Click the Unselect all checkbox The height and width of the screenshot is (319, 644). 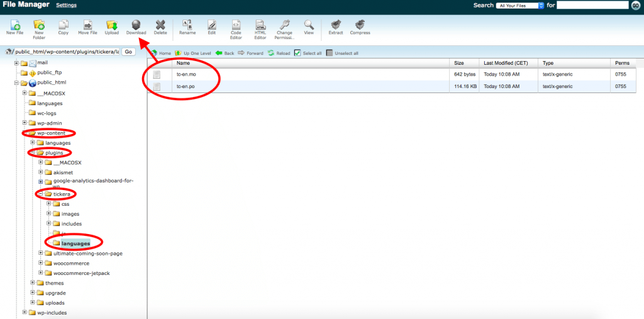pos(330,53)
